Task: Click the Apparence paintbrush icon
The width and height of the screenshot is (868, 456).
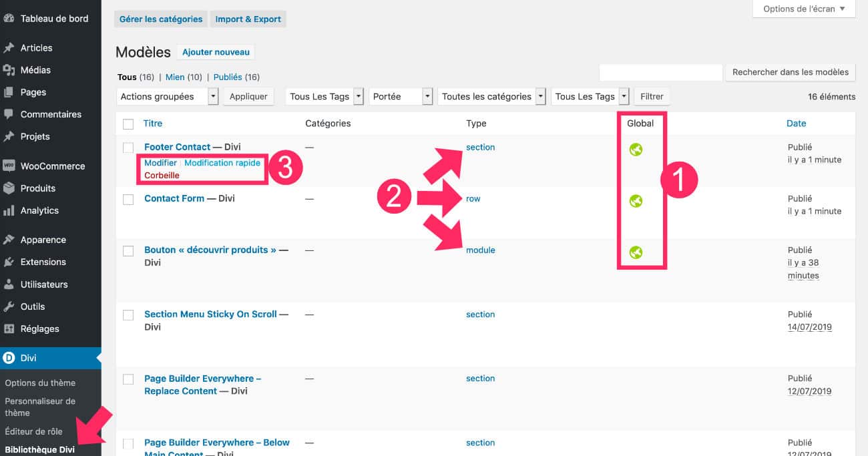Action: point(9,240)
